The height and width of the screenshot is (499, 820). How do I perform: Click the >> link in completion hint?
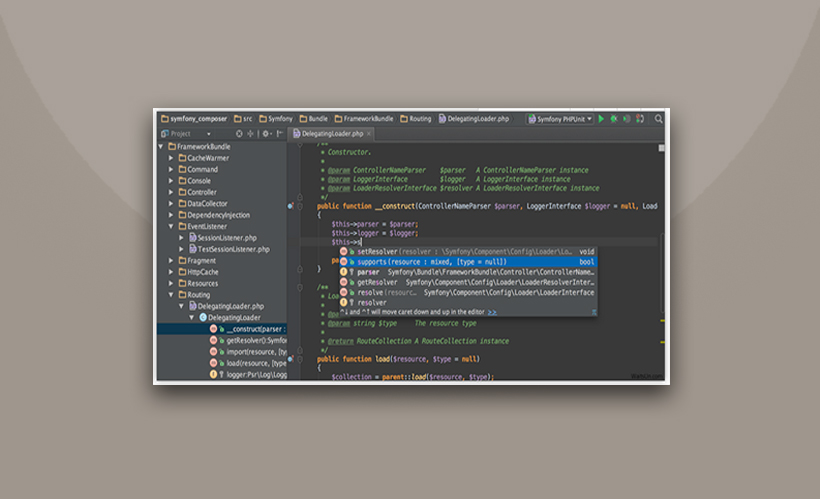[492, 312]
